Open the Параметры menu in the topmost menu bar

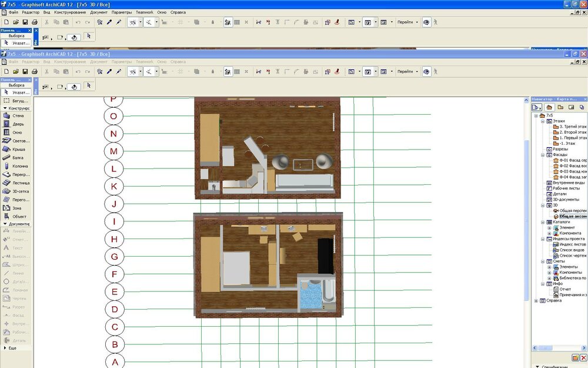[122, 12]
